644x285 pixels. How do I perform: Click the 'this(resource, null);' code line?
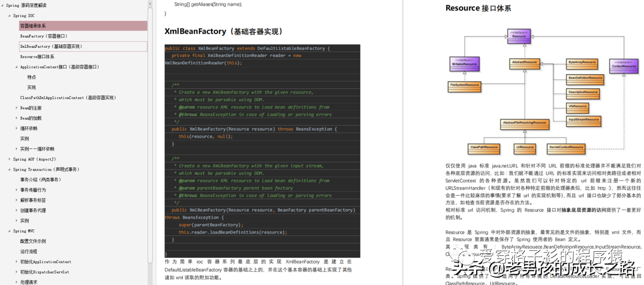coord(206,136)
